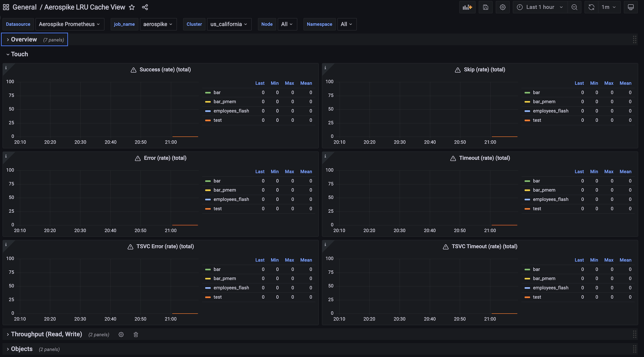644x357 pixels.
Task: Open the Cluster us_california dropdown
Action: (x=229, y=24)
